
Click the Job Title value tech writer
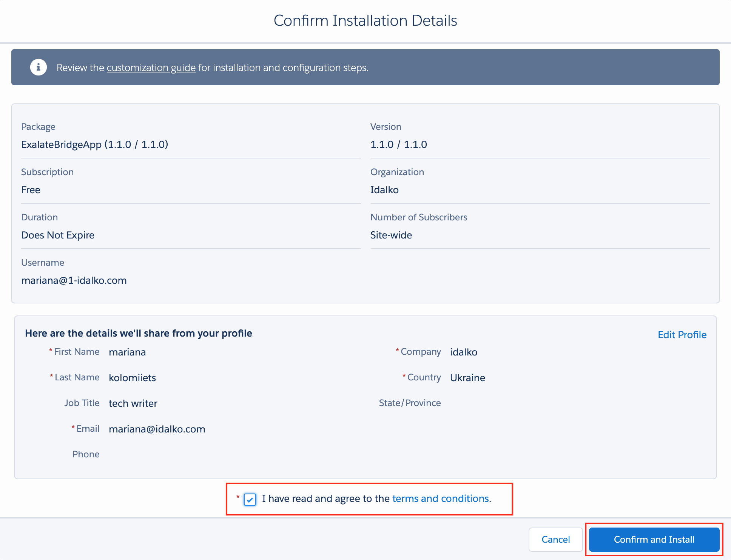[x=133, y=403]
